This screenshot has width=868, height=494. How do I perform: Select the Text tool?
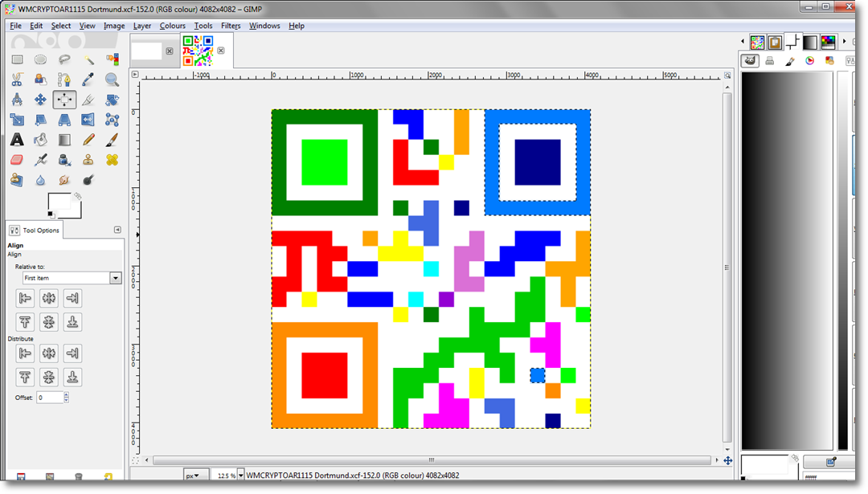click(17, 140)
